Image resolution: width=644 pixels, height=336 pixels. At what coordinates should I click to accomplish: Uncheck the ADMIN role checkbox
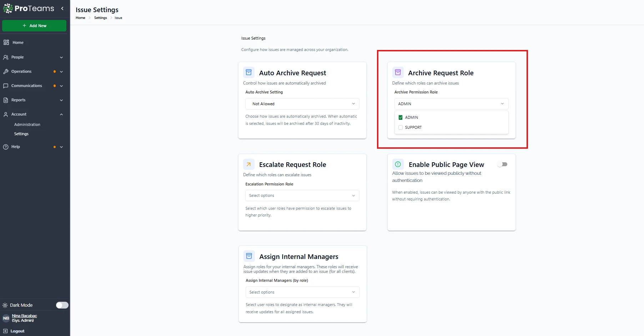(x=401, y=117)
